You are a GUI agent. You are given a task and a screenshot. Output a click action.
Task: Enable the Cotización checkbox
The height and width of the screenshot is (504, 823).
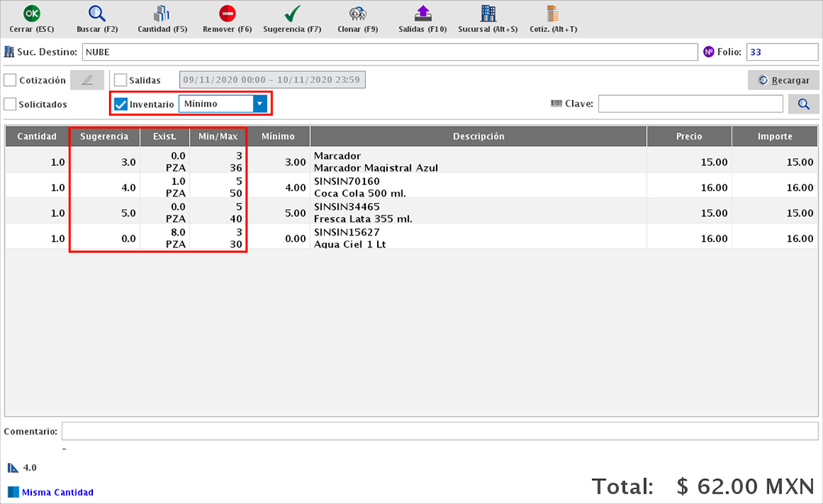[11, 80]
